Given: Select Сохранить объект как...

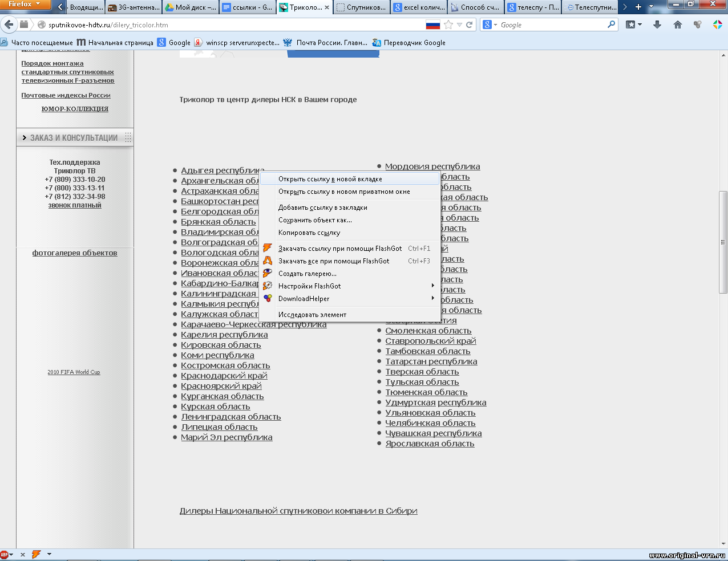Looking at the screenshot, I should click(x=350, y=220).
